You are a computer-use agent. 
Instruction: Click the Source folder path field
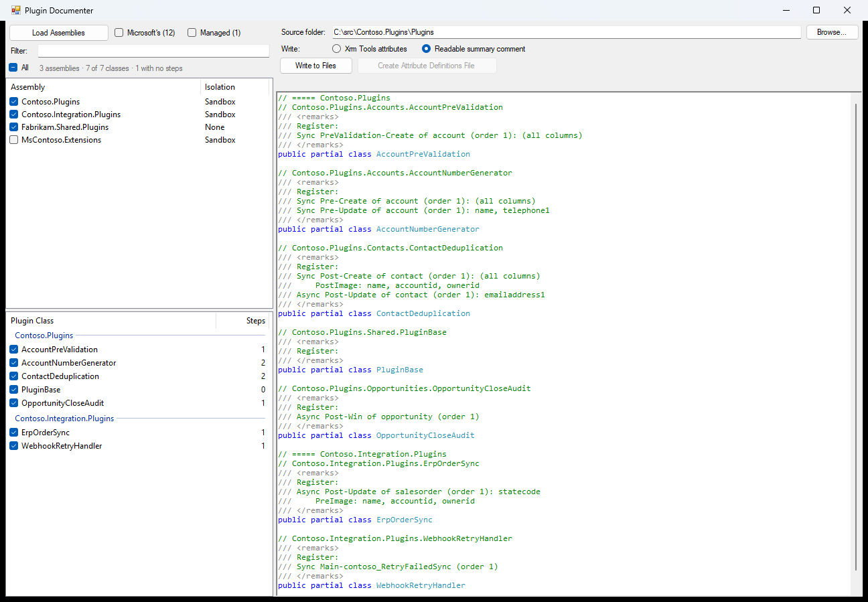pyautogui.click(x=566, y=32)
